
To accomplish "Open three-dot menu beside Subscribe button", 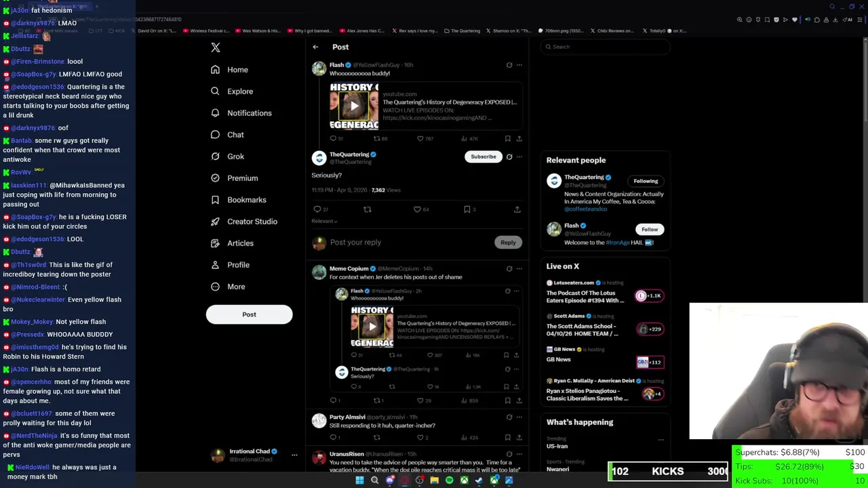I will 519,157.
